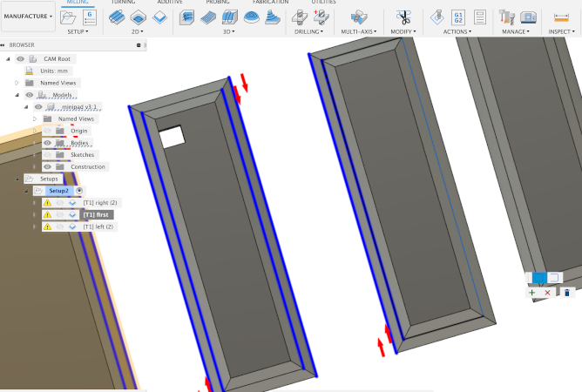This screenshot has width=582, height=392.
Task: Open the MANUFACTURE workspace dropdown
Action: click(x=28, y=16)
